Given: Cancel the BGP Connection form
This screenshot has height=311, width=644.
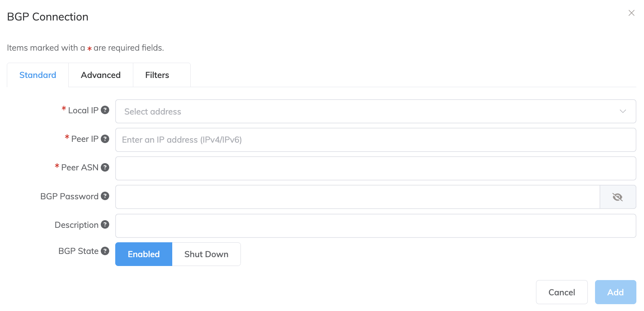Looking at the screenshot, I should pos(561,292).
